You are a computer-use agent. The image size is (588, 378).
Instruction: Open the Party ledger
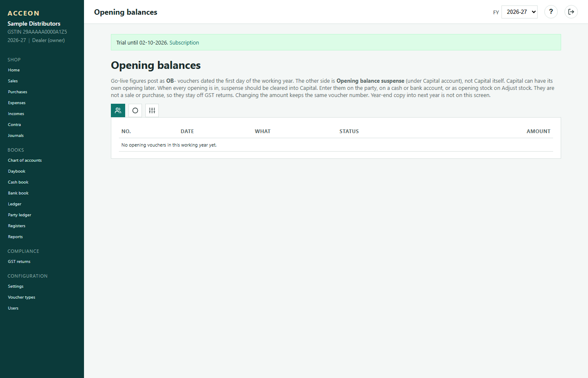click(x=20, y=215)
